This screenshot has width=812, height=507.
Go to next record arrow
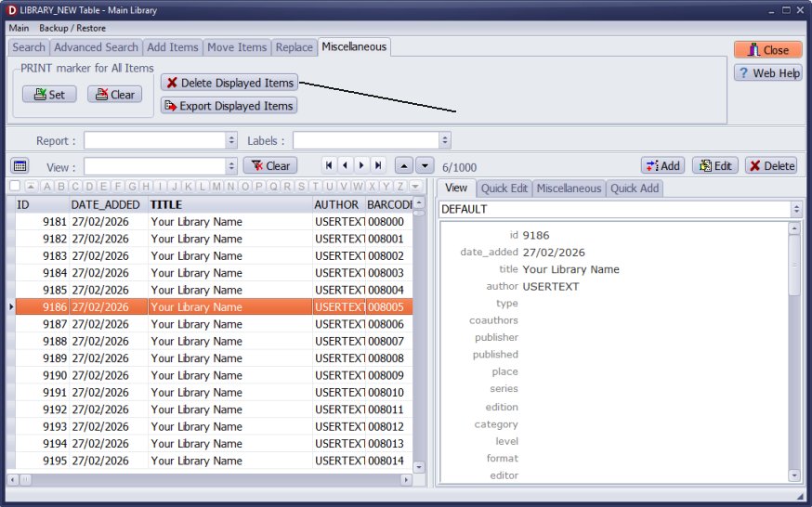click(361, 165)
